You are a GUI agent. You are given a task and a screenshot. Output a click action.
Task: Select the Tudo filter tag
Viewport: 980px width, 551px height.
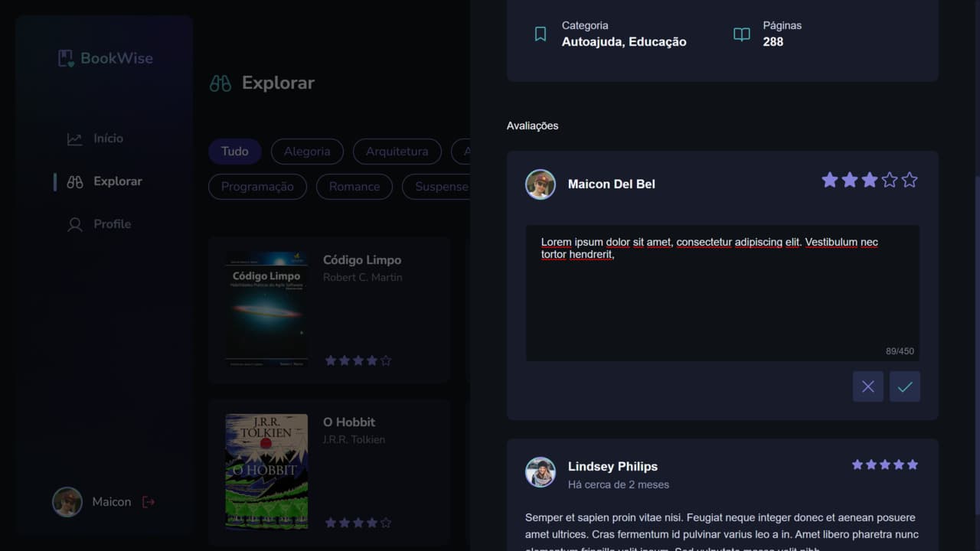(x=234, y=151)
